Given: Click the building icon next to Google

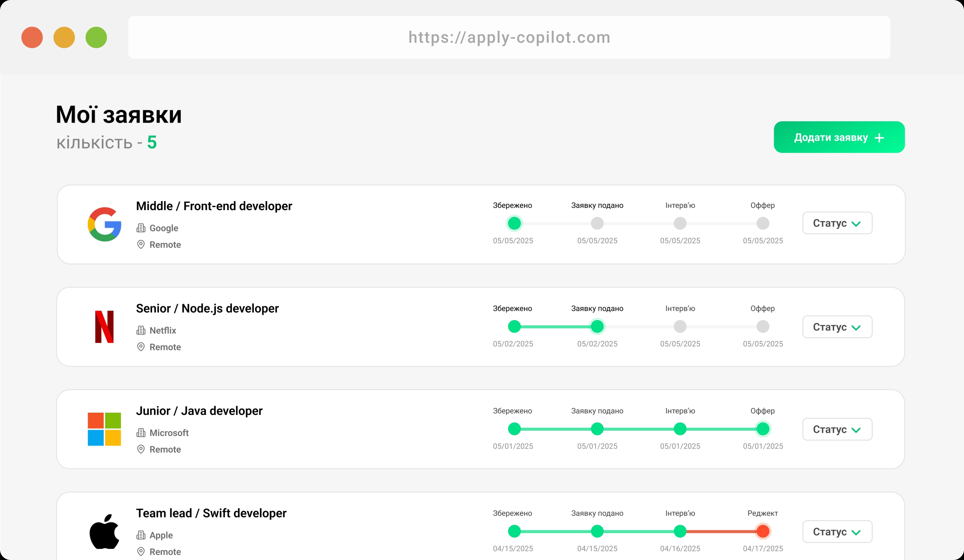Looking at the screenshot, I should pos(141,228).
